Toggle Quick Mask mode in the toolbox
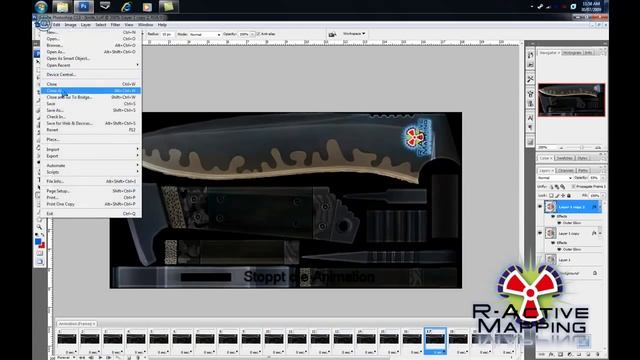Image resolution: width=640 pixels, height=360 pixels. [40, 253]
